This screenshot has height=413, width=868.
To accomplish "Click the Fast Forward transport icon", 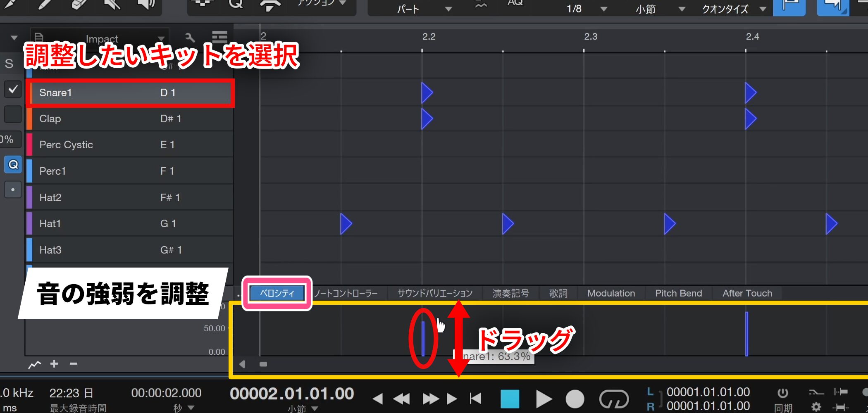I will 430,399.
